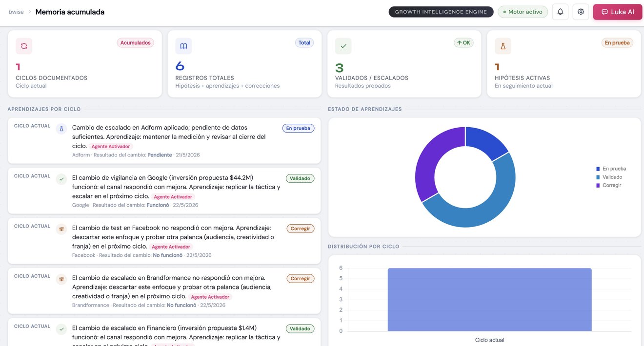Click the Motor activo status pill
The image size is (644, 346).
coord(523,12)
